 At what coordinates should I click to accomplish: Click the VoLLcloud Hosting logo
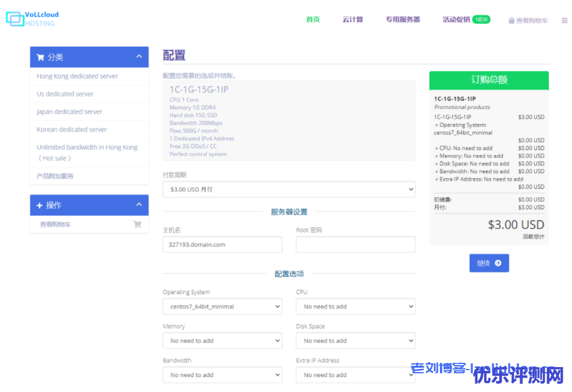pyautogui.click(x=31, y=19)
